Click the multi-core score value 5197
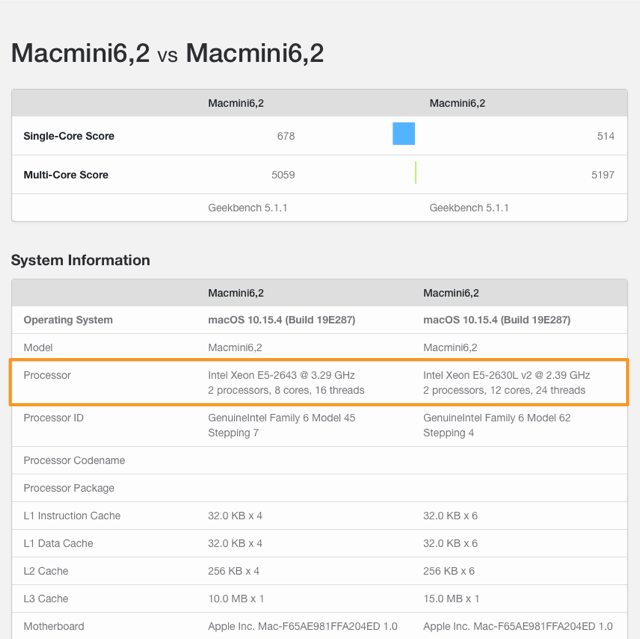Screen dimensions: 640x639 coord(603,175)
